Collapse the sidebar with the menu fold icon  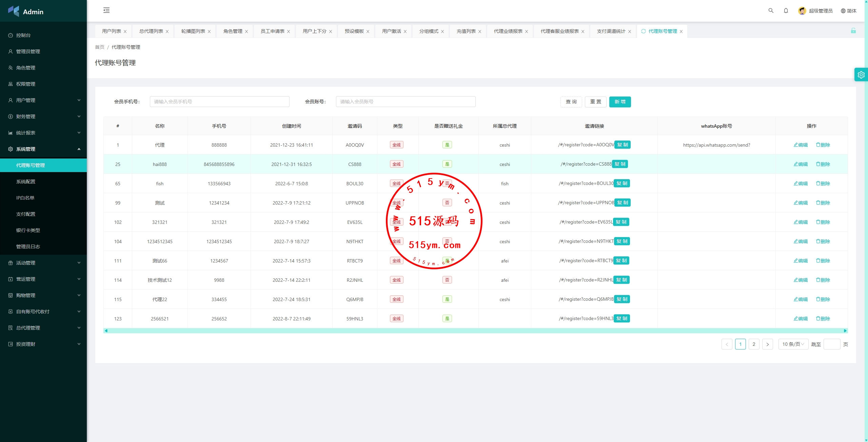[x=106, y=10]
